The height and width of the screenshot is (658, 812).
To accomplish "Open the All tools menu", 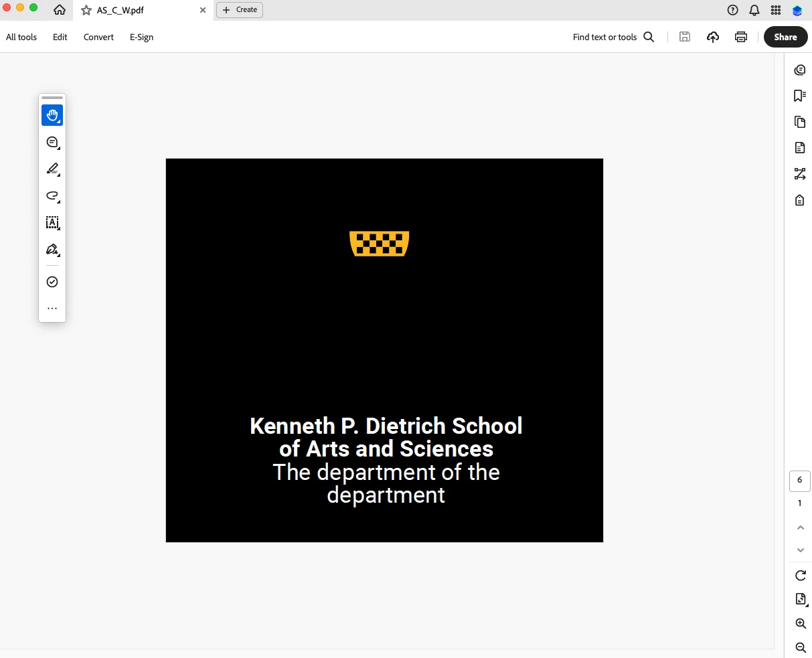I will [x=21, y=37].
